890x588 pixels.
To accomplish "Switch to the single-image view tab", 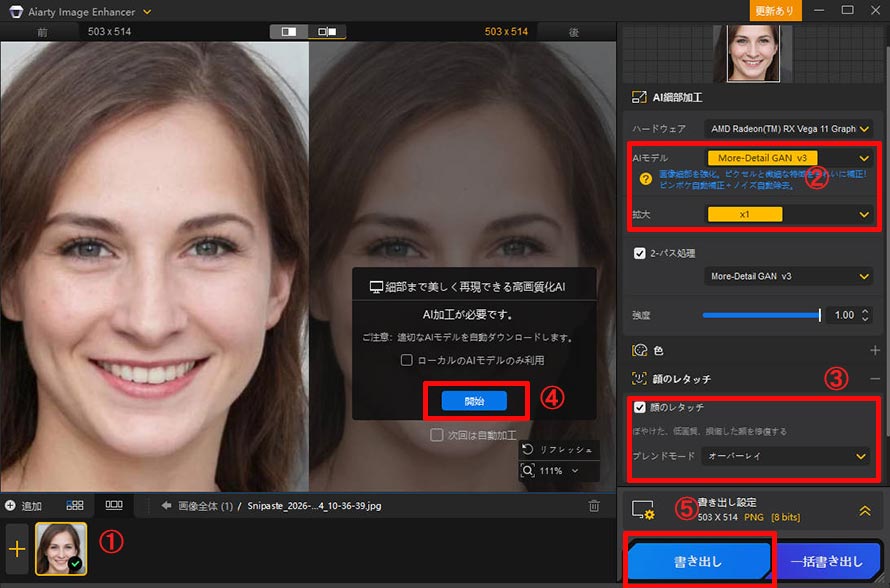I will point(113,505).
